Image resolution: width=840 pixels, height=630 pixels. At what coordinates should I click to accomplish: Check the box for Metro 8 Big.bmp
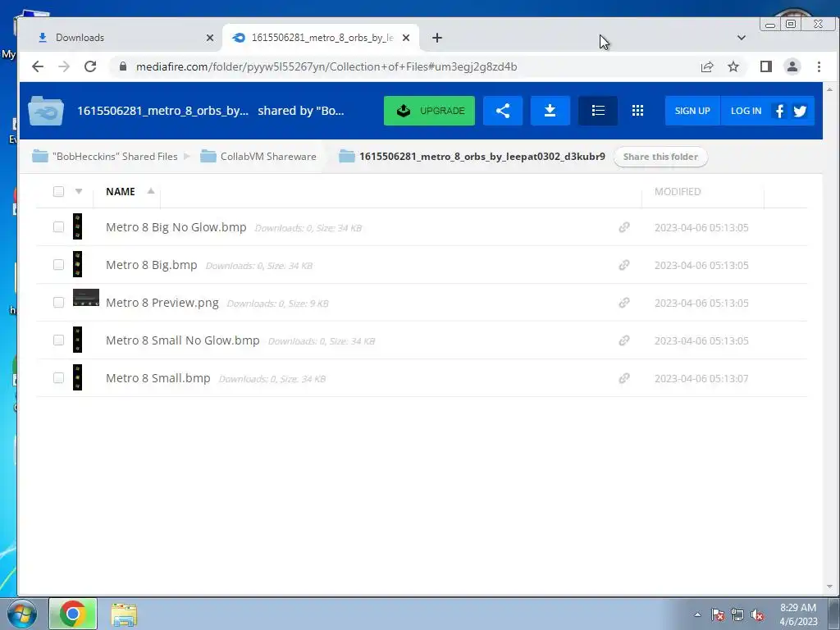(x=58, y=265)
